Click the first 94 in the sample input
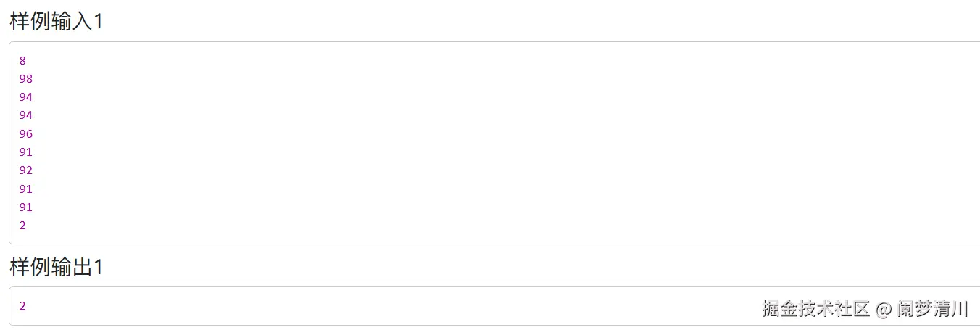Screen dimensions: 980x330 point(26,97)
